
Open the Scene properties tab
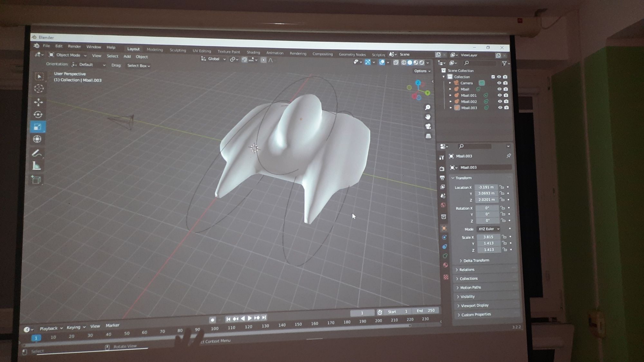(443, 196)
